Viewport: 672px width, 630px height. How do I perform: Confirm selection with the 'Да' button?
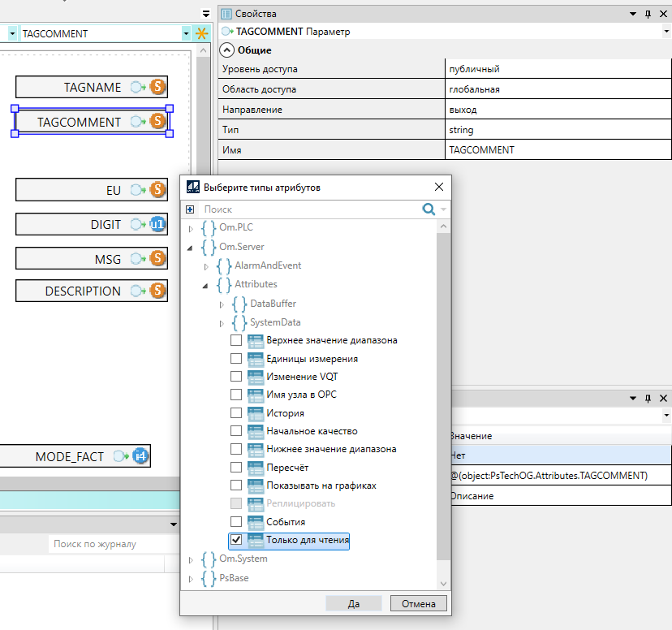click(353, 603)
